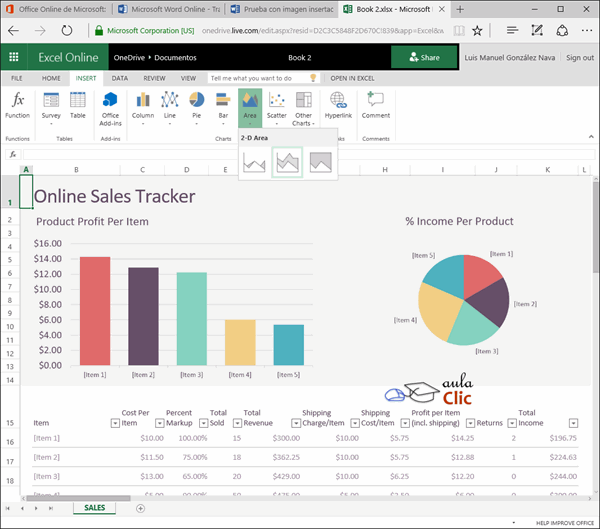Switch to the DATA ribbon tab
The image size is (600, 529).
pyautogui.click(x=119, y=77)
